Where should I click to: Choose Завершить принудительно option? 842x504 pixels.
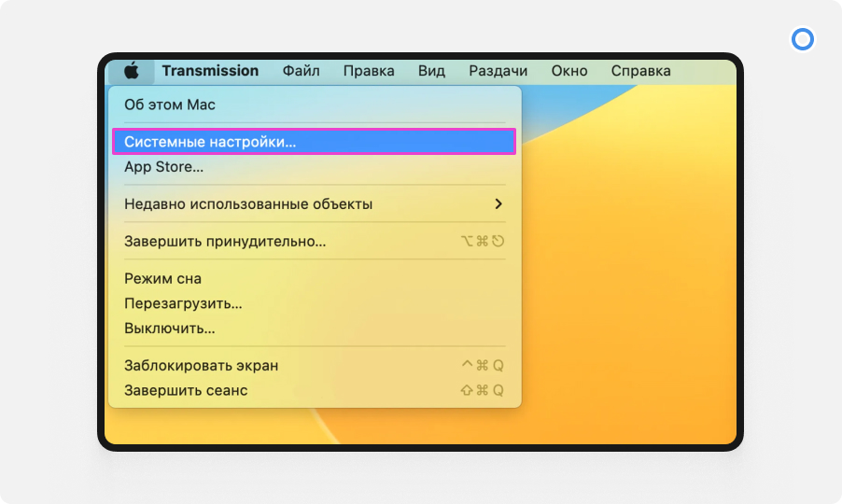(225, 242)
